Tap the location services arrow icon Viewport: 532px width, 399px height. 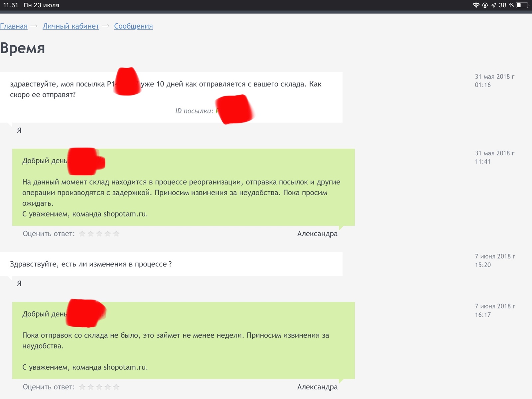[x=493, y=5]
